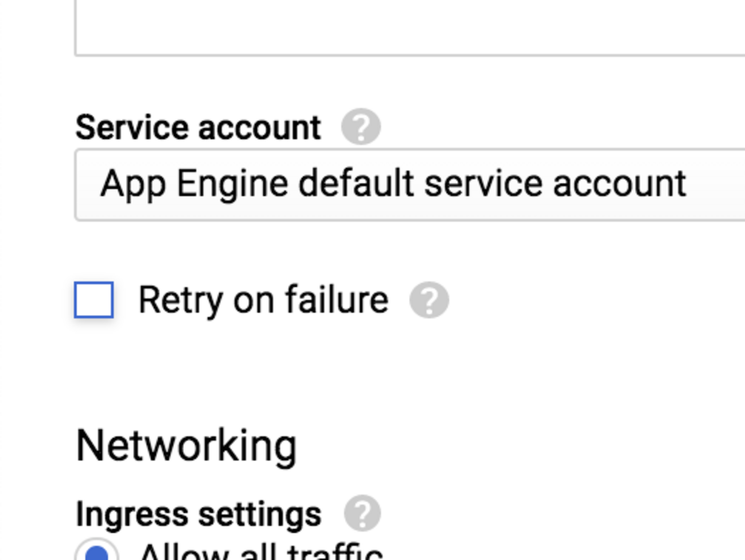Click help icon beside Retry on failure
745x560 pixels.
pos(429,300)
